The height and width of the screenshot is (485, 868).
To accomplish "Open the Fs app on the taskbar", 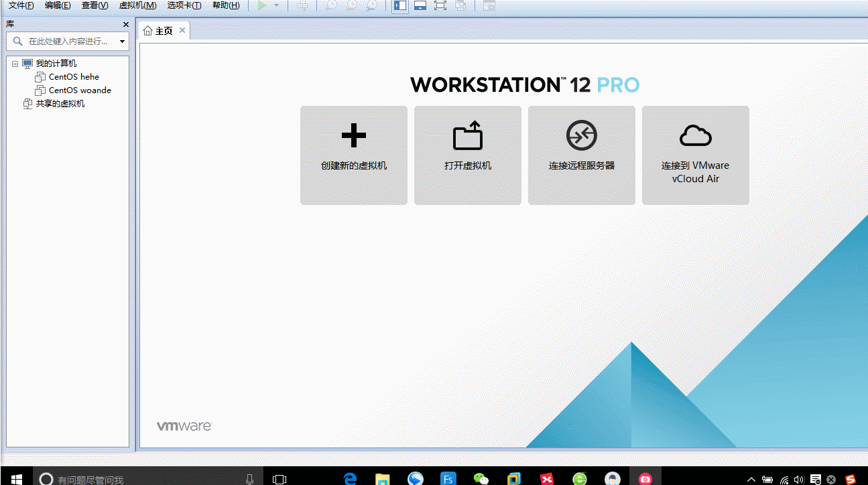I will point(448,478).
